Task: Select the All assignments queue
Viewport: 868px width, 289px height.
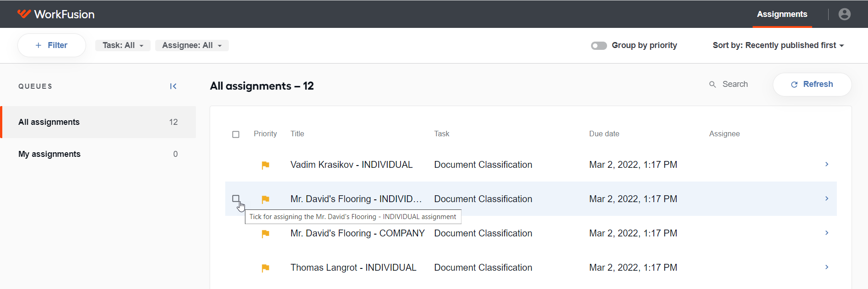Action: click(98, 122)
